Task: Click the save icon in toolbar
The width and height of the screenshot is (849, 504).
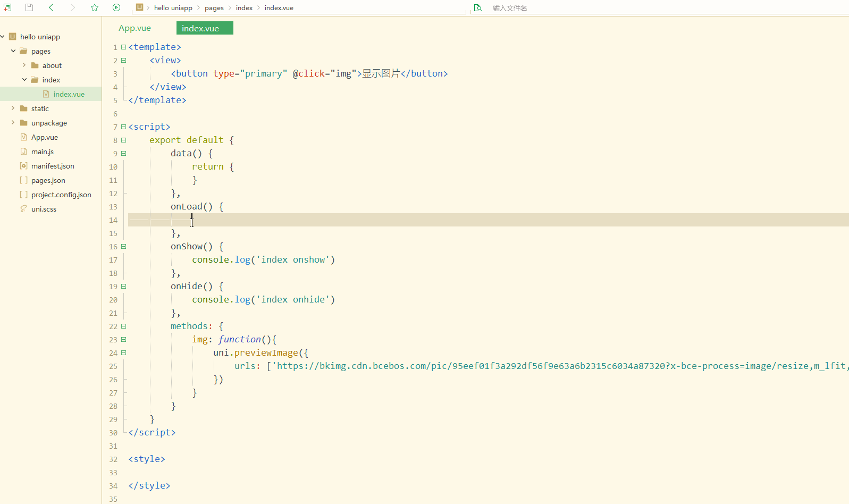Action: tap(29, 7)
